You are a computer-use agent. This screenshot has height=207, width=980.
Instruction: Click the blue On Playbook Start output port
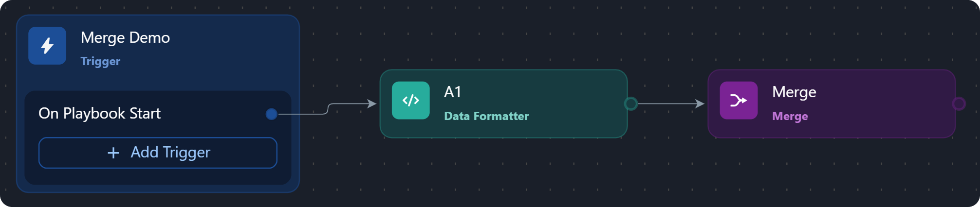coord(272,114)
